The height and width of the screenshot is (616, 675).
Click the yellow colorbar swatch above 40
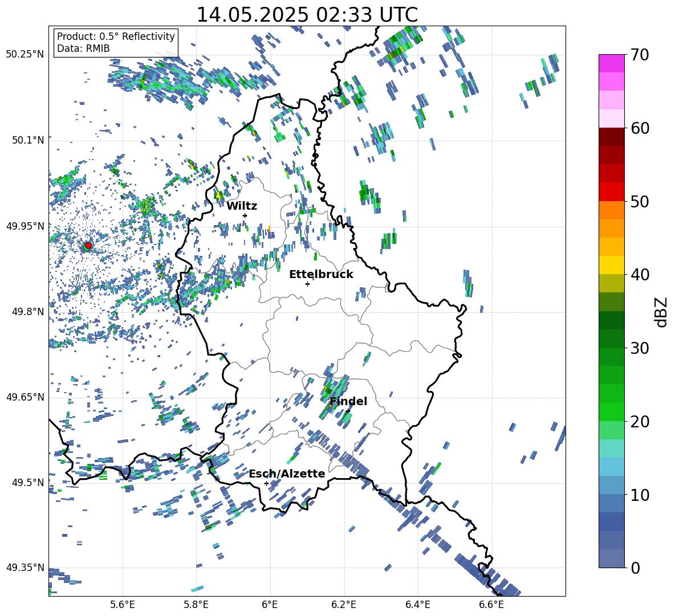(x=611, y=265)
